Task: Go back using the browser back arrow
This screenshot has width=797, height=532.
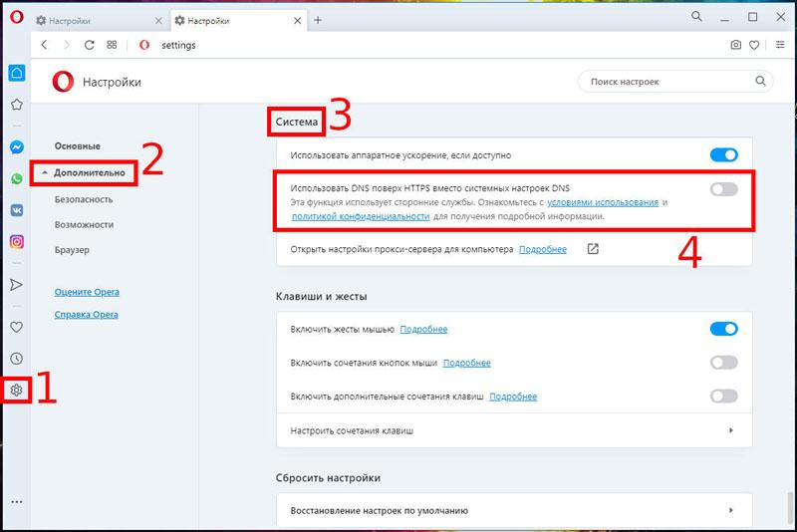Action: coord(44,45)
